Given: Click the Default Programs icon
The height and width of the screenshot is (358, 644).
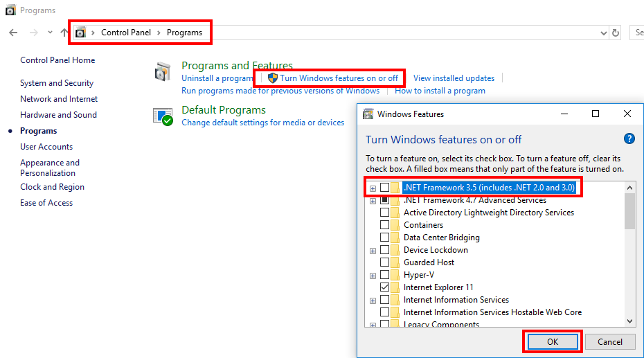Looking at the screenshot, I should coord(163,117).
